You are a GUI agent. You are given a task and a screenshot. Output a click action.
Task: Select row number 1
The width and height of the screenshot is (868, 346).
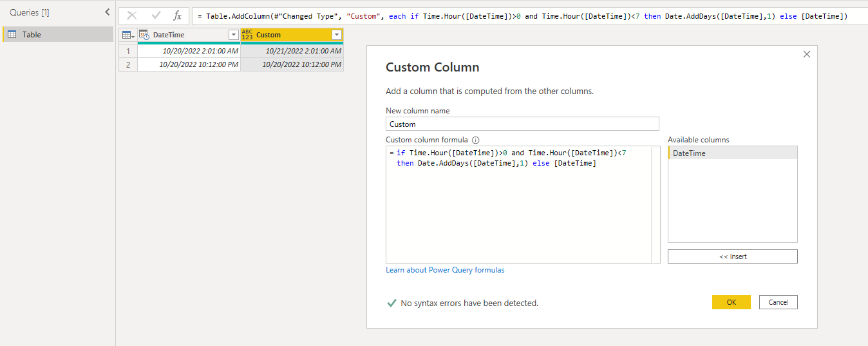pyautogui.click(x=128, y=50)
